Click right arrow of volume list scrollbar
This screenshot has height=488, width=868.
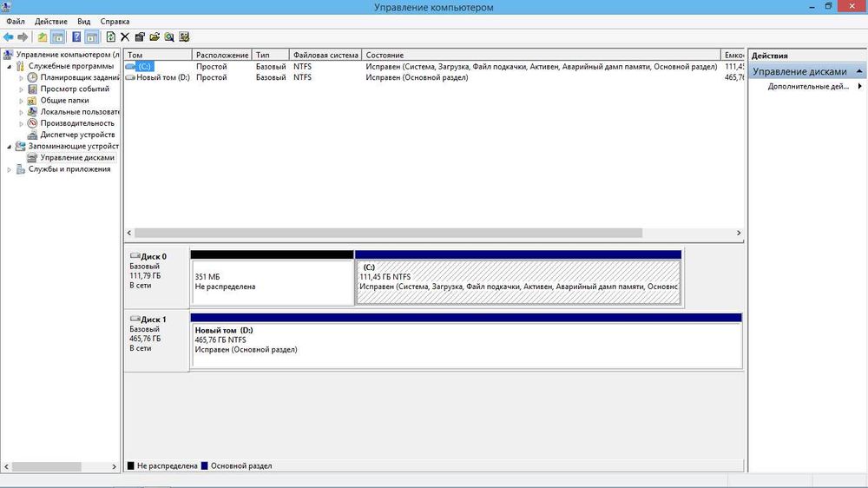pyautogui.click(x=739, y=234)
